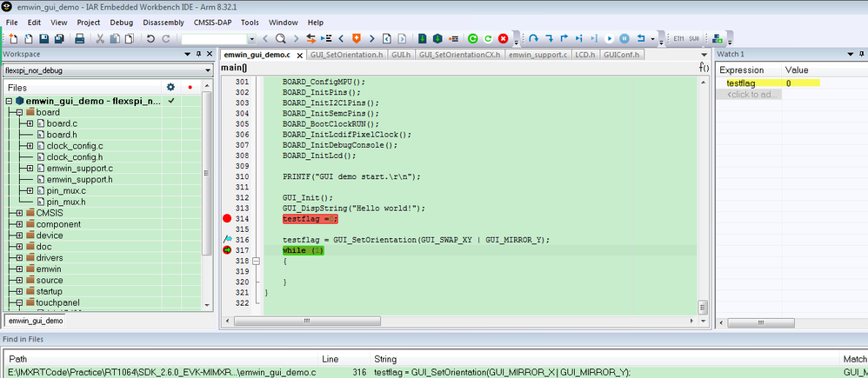Image resolution: width=868 pixels, height=378 pixels.
Task: Click the Watch 1 horizontal scrollbar thumb
Action: click(x=760, y=322)
